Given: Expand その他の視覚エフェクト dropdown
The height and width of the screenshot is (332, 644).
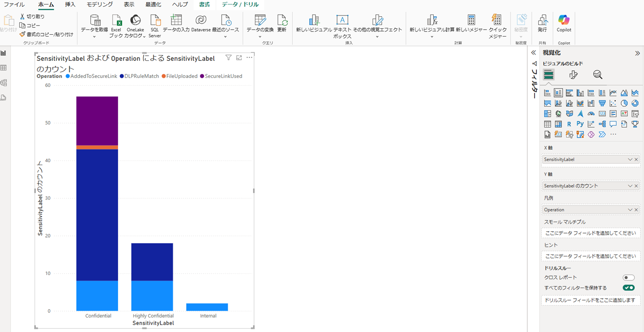Looking at the screenshot, I should click(x=377, y=36).
